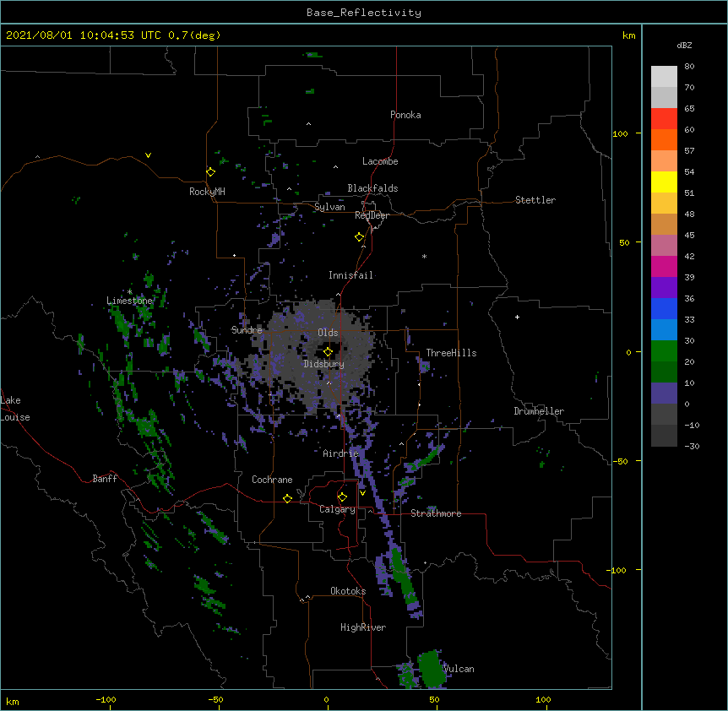
Task: Click the yellow marker south of RedDeer
Action: coord(359,237)
